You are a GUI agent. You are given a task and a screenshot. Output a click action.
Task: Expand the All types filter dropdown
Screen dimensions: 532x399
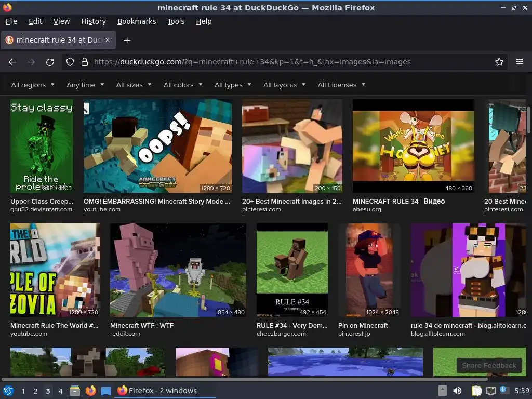point(233,85)
